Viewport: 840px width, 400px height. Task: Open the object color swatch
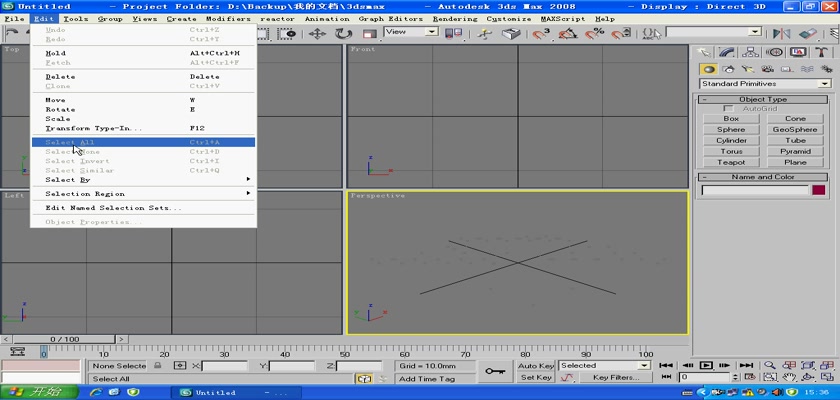click(x=818, y=190)
